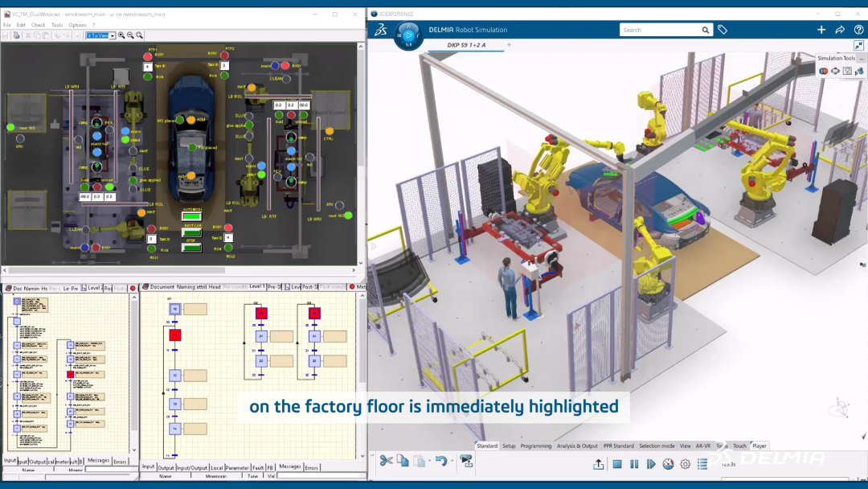This screenshot has width=868, height=489.
Task: Click second icon in Simulation Tools panel
Action: (835, 71)
